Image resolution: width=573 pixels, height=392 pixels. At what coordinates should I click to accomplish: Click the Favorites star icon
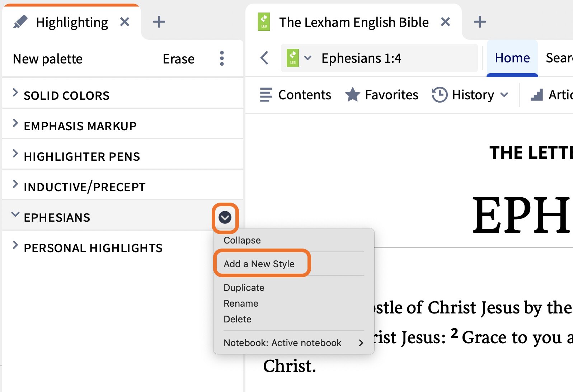(x=352, y=95)
